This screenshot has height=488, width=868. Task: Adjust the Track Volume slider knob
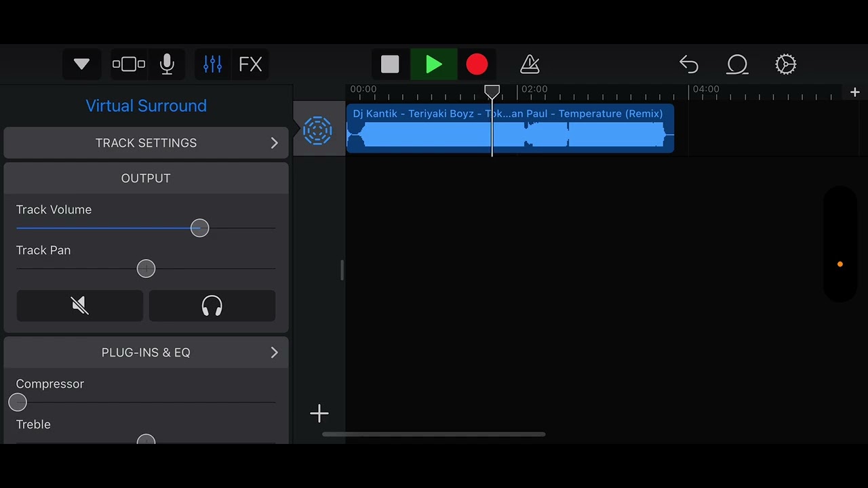pos(199,228)
